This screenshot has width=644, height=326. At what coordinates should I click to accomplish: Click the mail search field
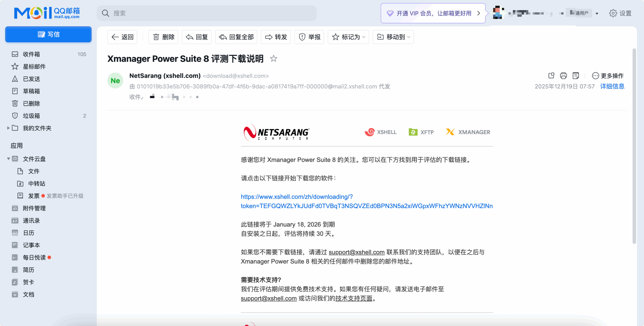(x=206, y=13)
